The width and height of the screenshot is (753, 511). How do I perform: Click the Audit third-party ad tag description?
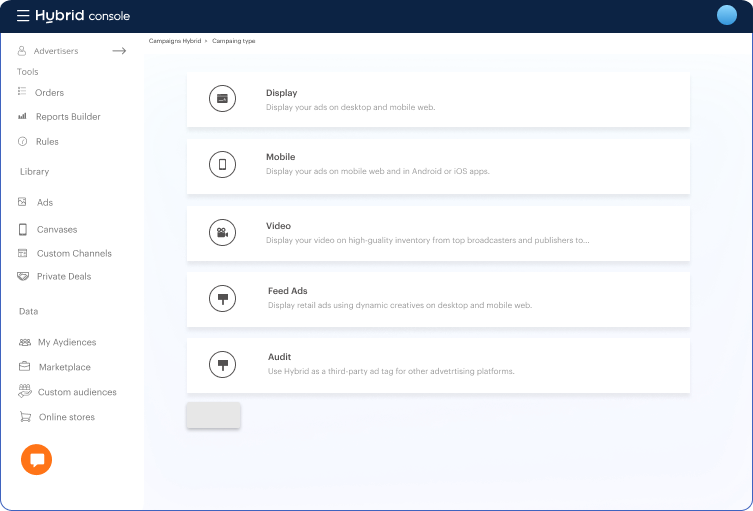pyautogui.click(x=391, y=371)
